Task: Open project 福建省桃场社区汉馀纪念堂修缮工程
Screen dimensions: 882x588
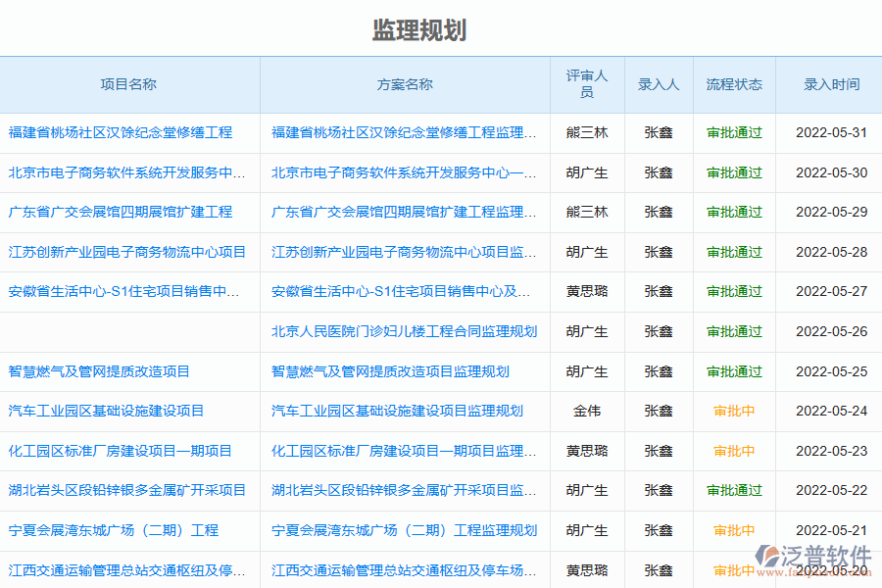Action: tap(121, 132)
